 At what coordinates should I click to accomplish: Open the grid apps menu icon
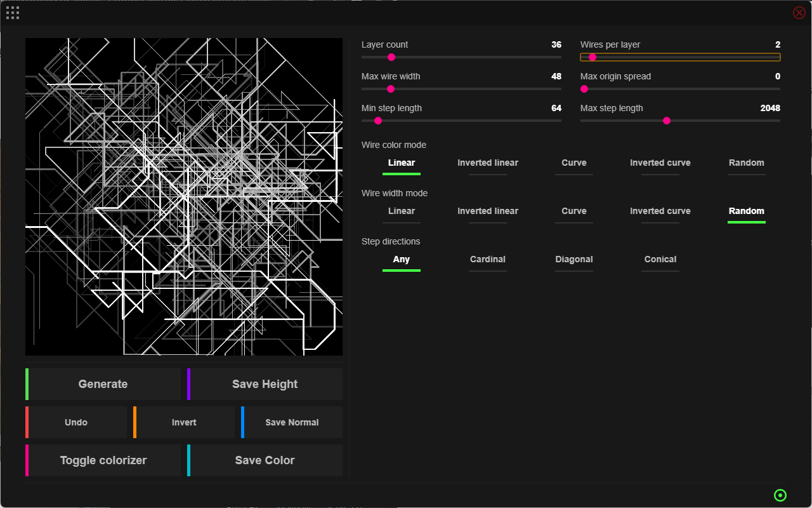coord(13,13)
